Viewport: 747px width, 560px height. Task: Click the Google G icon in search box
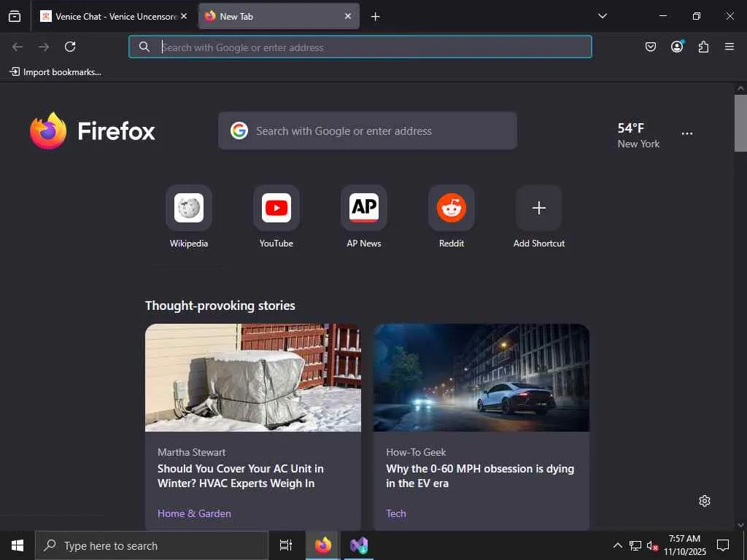pyautogui.click(x=239, y=131)
